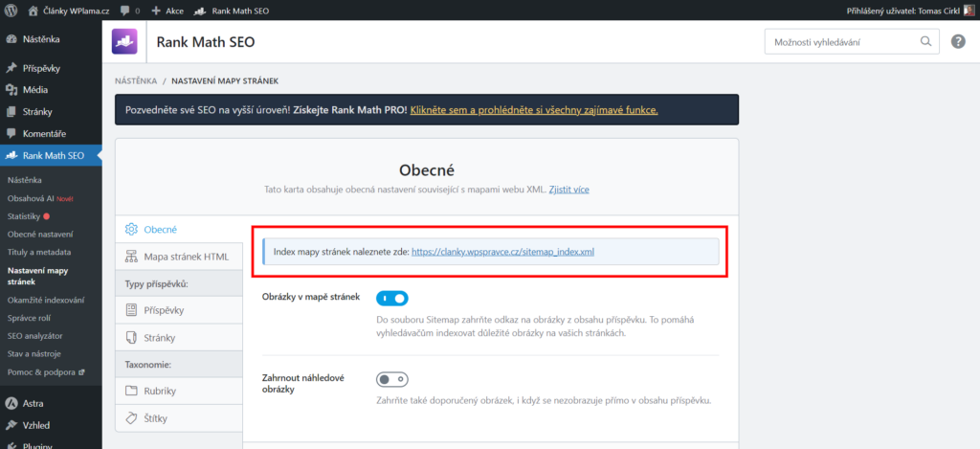Open the help question mark icon
The image size is (980, 449).
point(958,42)
